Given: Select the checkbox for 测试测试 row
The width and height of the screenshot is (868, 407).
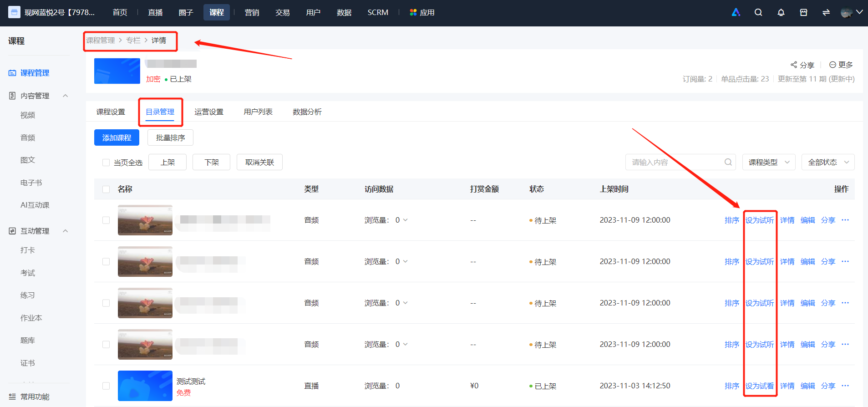Looking at the screenshot, I should (x=106, y=386).
